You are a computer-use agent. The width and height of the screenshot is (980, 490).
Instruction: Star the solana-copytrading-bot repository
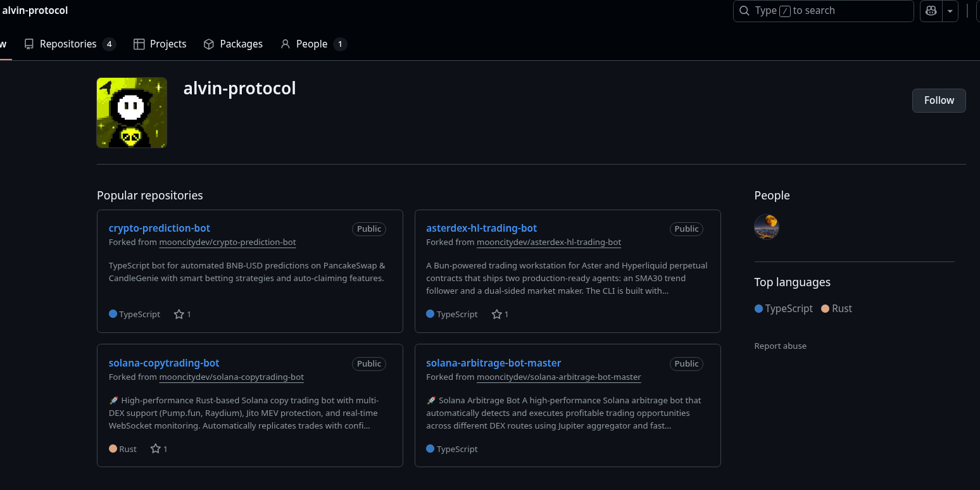[x=155, y=449]
